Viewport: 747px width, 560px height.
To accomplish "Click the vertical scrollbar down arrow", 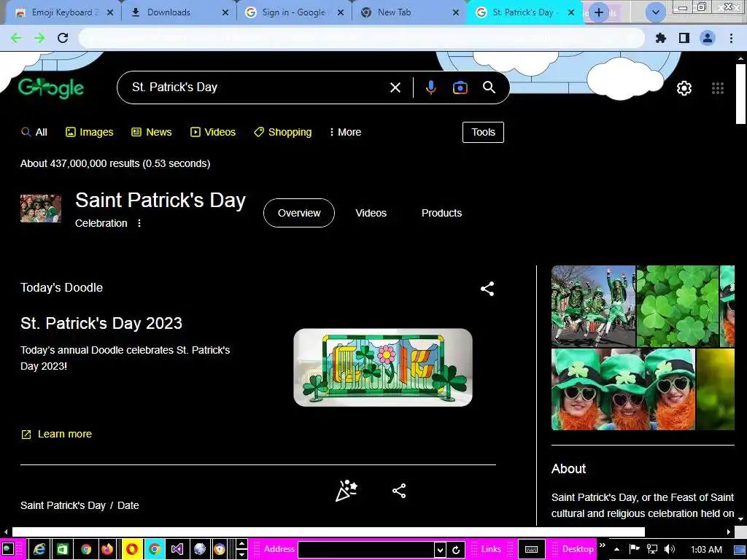I will pyautogui.click(x=741, y=518).
